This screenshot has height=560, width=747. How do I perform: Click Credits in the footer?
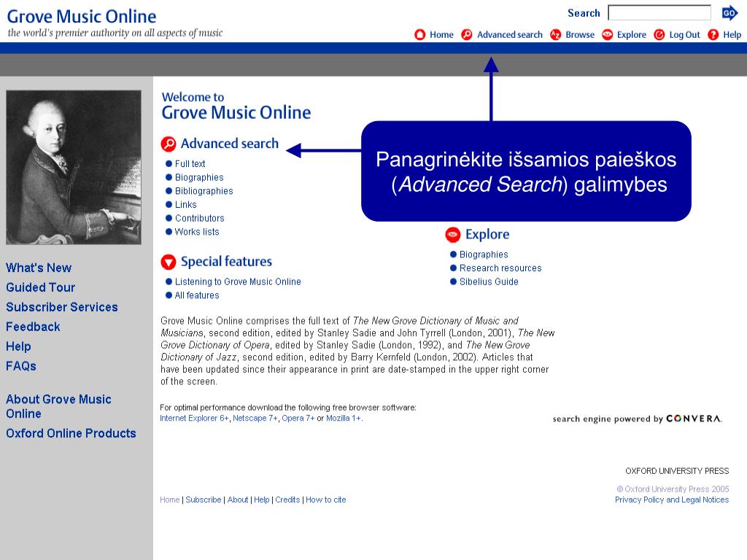pyautogui.click(x=287, y=499)
